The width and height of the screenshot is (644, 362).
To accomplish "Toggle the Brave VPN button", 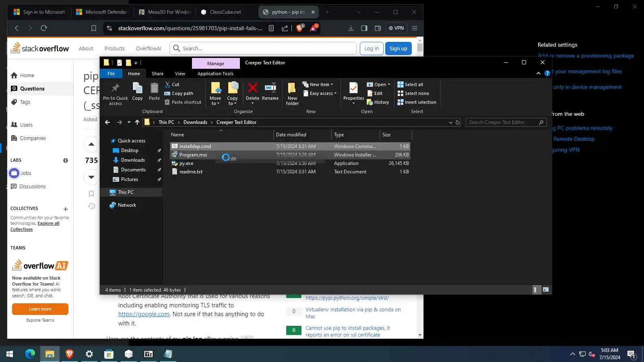I will pyautogui.click(x=396, y=28).
